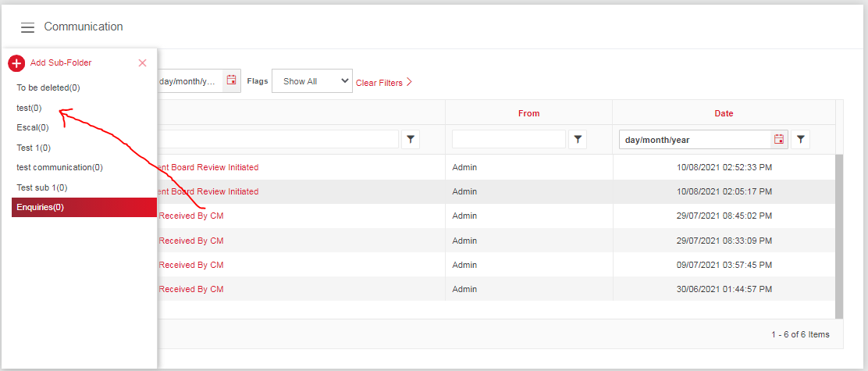Viewport: 868px width, 371px height.
Task: Sort by the Date column header
Action: pyautogui.click(x=724, y=113)
